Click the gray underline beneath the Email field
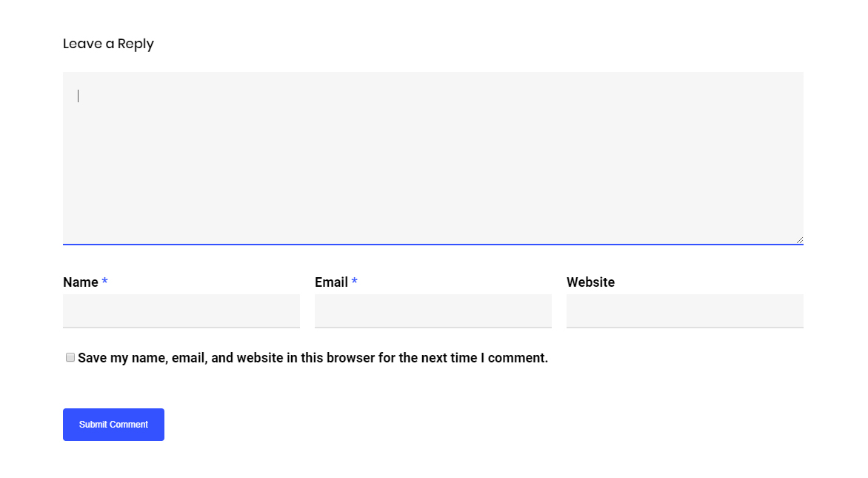The width and height of the screenshot is (868, 478). [x=433, y=327]
